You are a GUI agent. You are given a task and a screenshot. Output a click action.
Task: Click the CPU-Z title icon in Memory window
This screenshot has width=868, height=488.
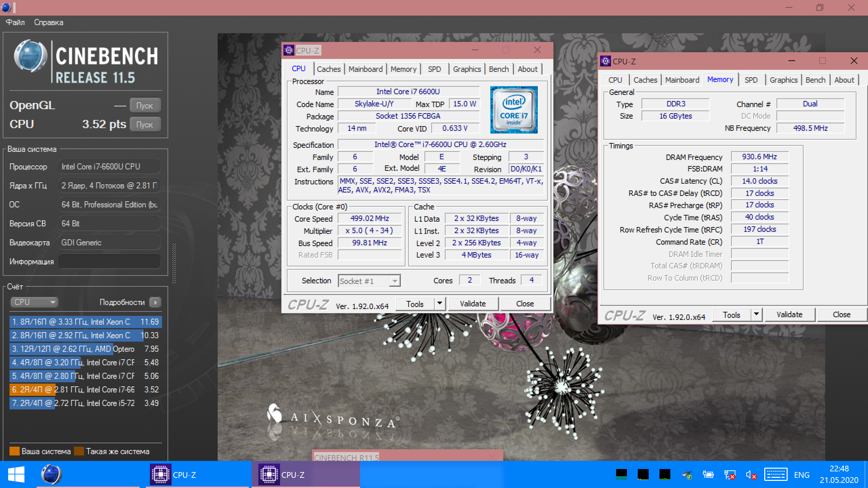point(605,61)
